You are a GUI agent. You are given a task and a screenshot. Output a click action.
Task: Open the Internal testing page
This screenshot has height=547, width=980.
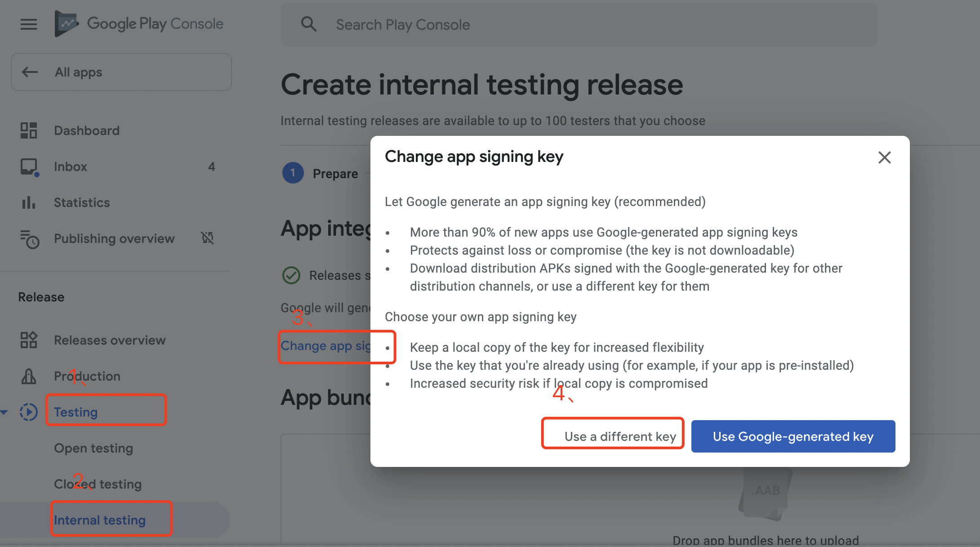tap(100, 520)
